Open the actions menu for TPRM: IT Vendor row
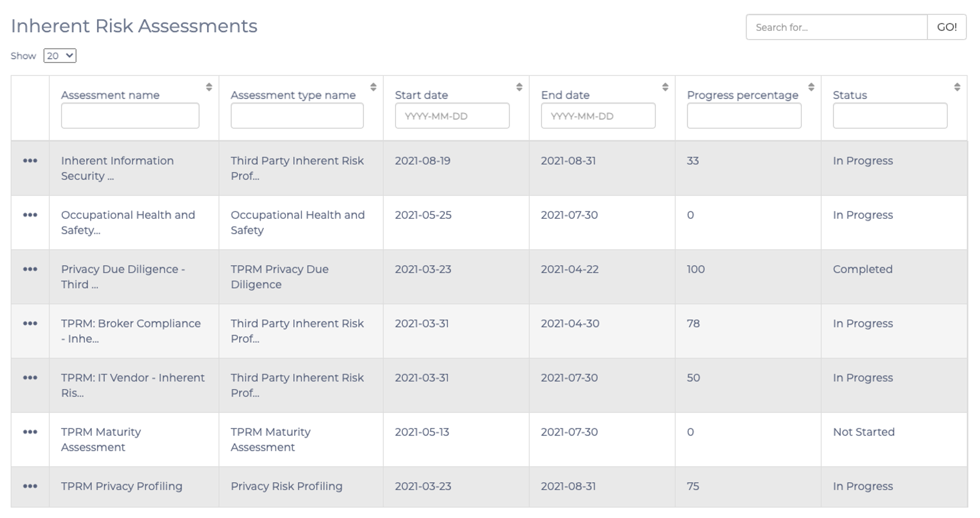980x518 pixels. [x=31, y=378]
